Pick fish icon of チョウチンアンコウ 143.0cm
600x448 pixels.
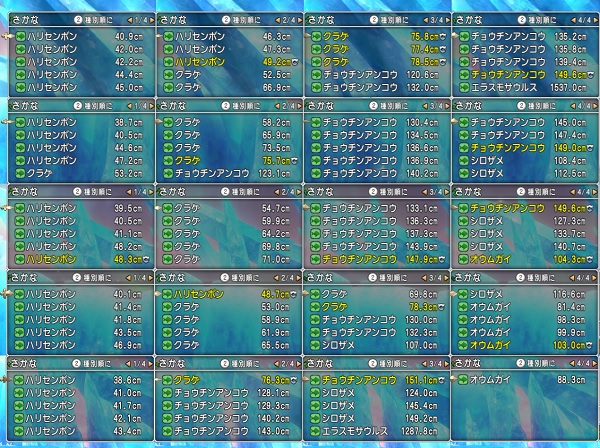point(167,431)
